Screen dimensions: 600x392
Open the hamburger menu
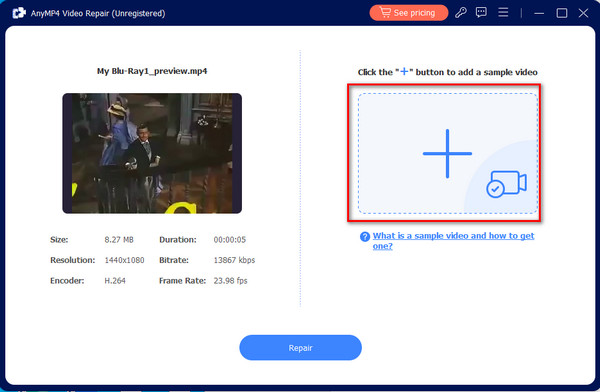point(503,13)
